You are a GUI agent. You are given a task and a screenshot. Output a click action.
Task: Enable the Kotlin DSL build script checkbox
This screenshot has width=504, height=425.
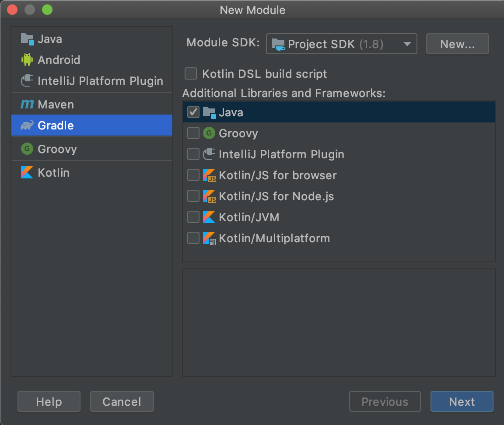point(191,73)
